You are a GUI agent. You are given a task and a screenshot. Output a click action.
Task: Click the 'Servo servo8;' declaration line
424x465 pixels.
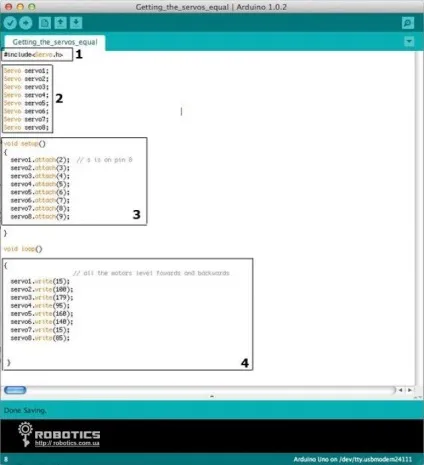pos(26,127)
